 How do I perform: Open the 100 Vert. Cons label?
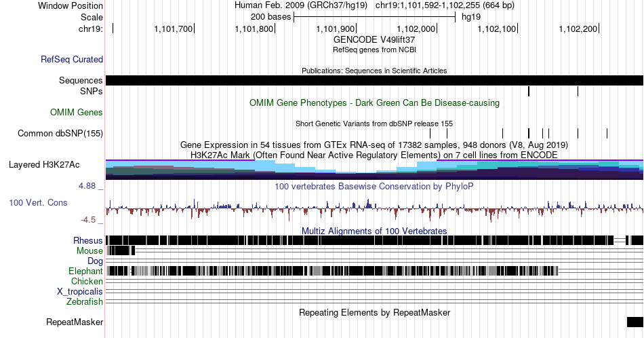coord(38,202)
